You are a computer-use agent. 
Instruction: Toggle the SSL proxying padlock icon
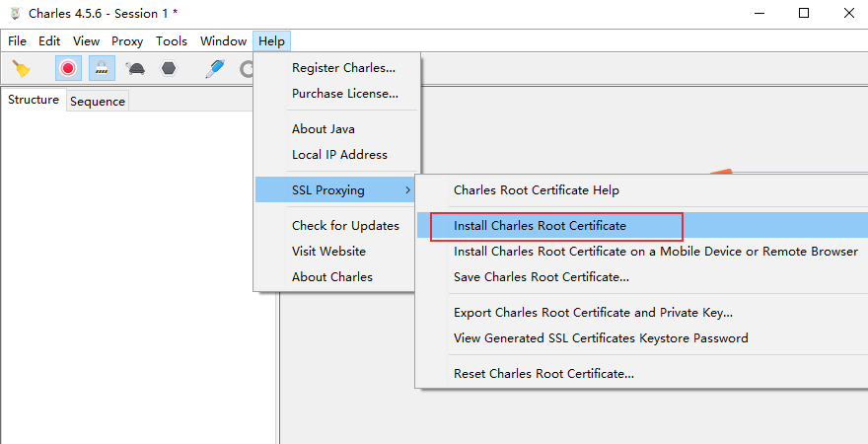pos(102,68)
